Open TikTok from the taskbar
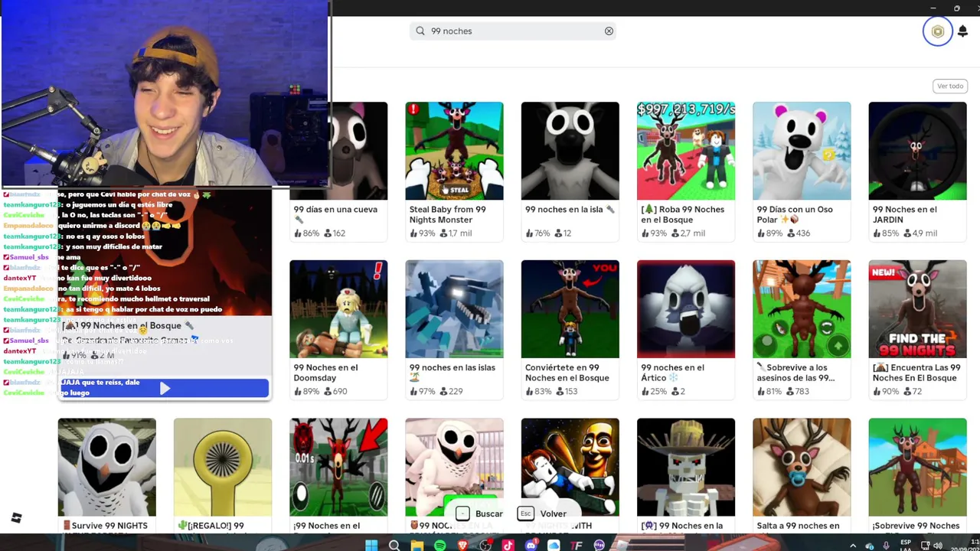980x551 pixels. point(508,546)
